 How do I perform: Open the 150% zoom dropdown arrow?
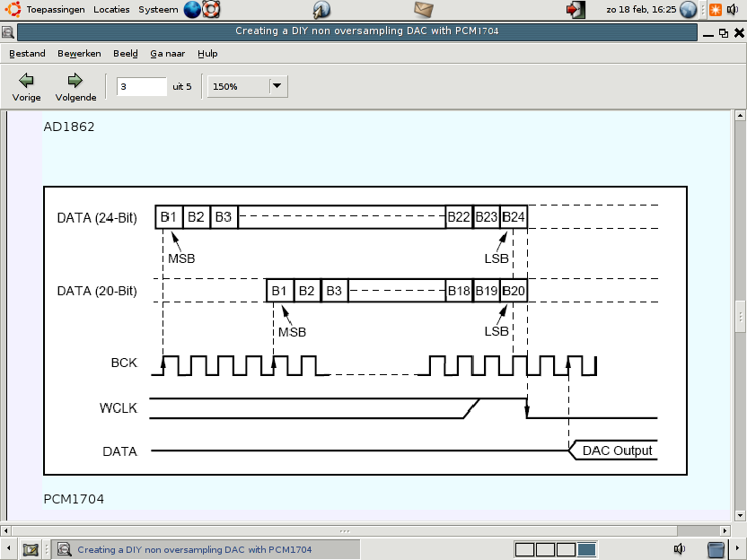[x=277, y=86]
